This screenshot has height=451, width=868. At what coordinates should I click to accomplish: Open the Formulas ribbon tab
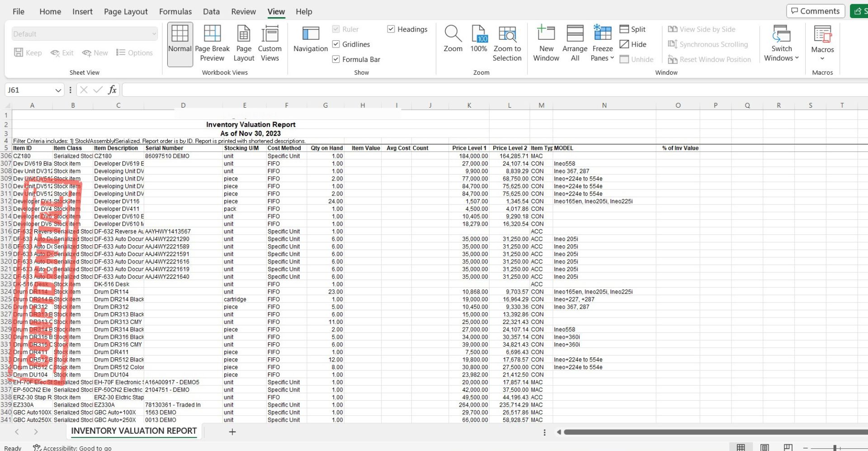click(x=175, y=11)
